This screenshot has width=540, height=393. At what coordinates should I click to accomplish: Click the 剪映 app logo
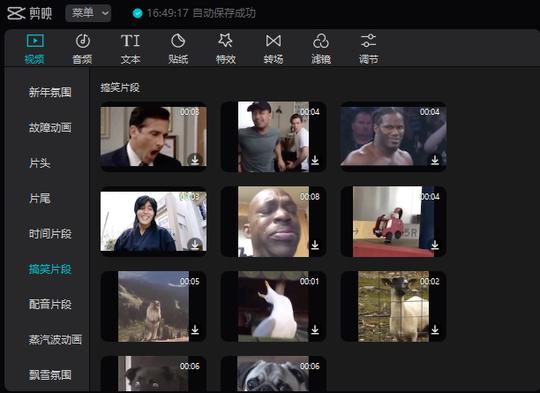30,13
